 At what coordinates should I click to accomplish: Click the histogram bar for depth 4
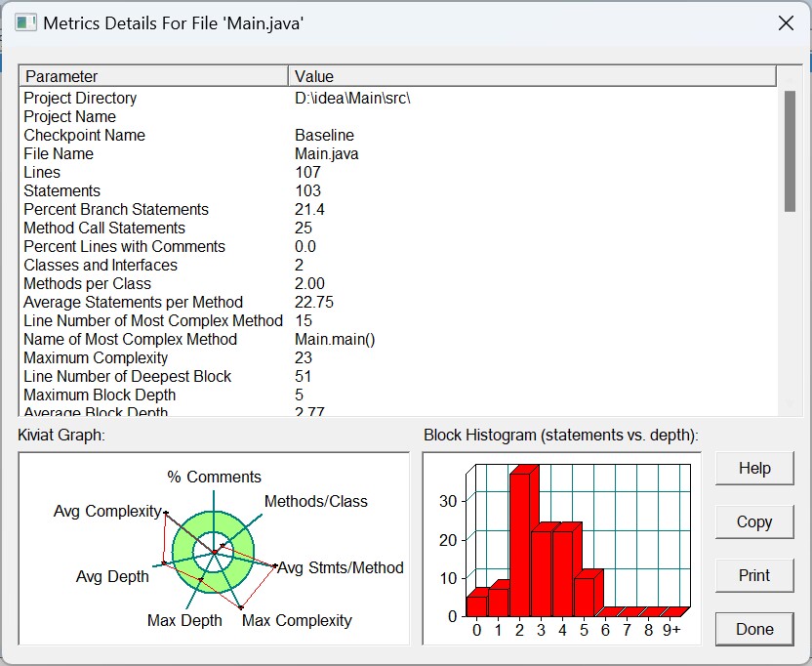click(x=563, y=572)
